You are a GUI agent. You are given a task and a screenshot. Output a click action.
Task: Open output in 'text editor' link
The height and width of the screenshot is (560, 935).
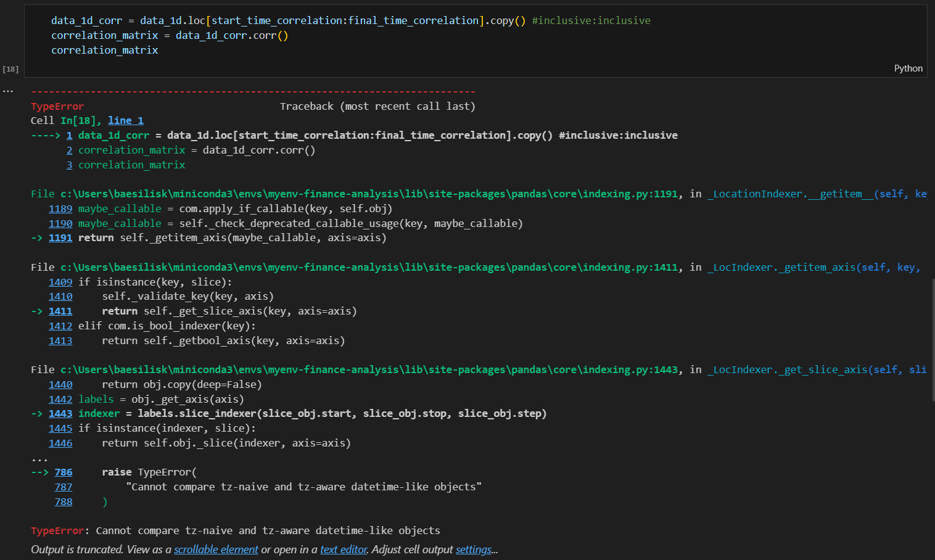click(x=344, y=550)
